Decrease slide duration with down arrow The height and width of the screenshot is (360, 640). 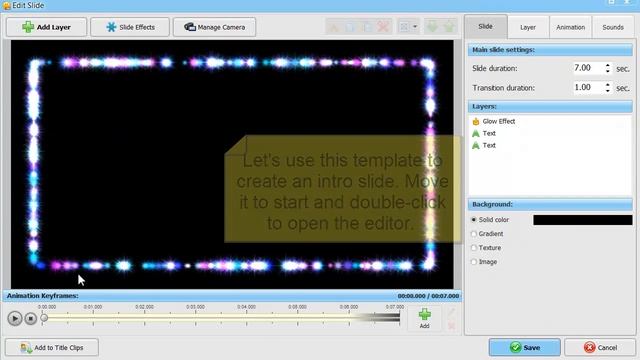[608, 71]
